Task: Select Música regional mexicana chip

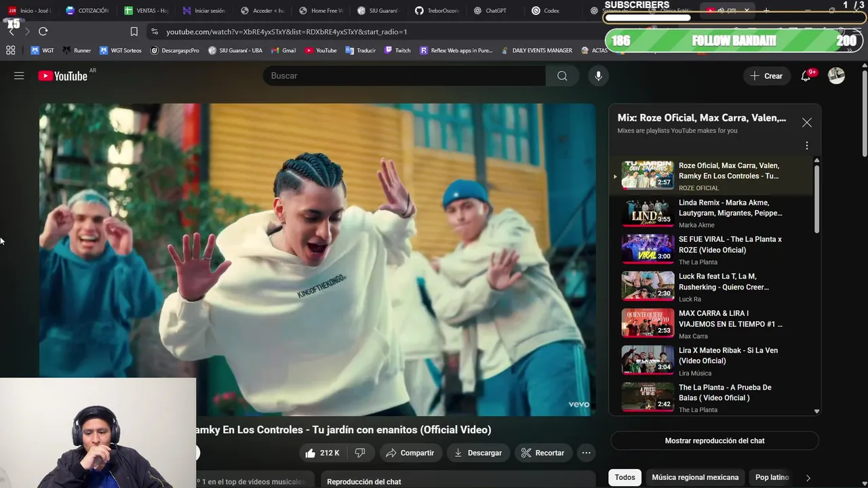Action: pyautogui.click(x=695, y=477)
